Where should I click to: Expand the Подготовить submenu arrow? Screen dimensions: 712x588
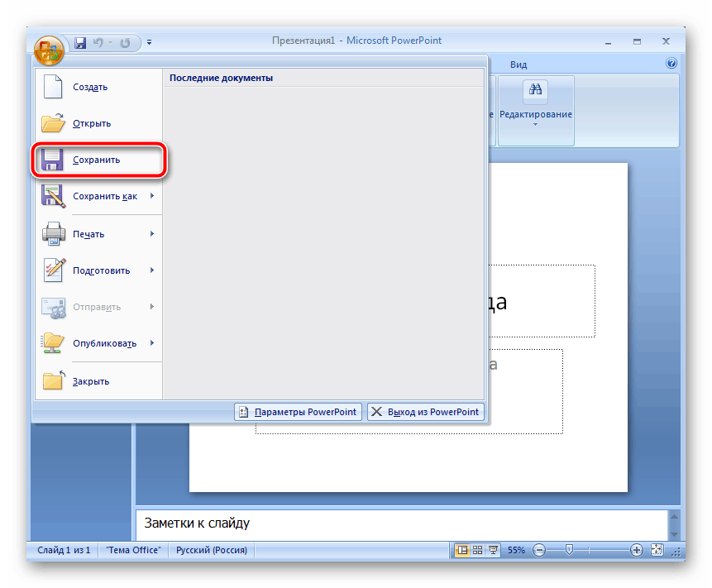[152, 270]
